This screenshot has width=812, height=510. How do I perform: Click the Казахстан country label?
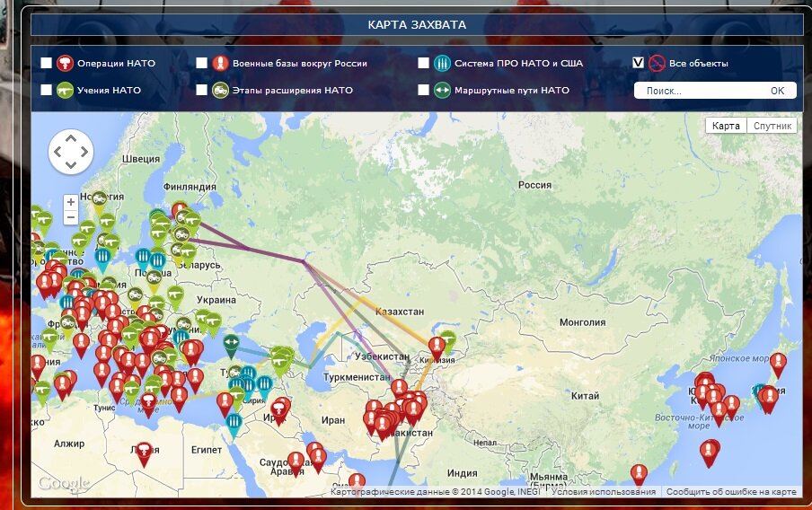[x=400, y=312]
